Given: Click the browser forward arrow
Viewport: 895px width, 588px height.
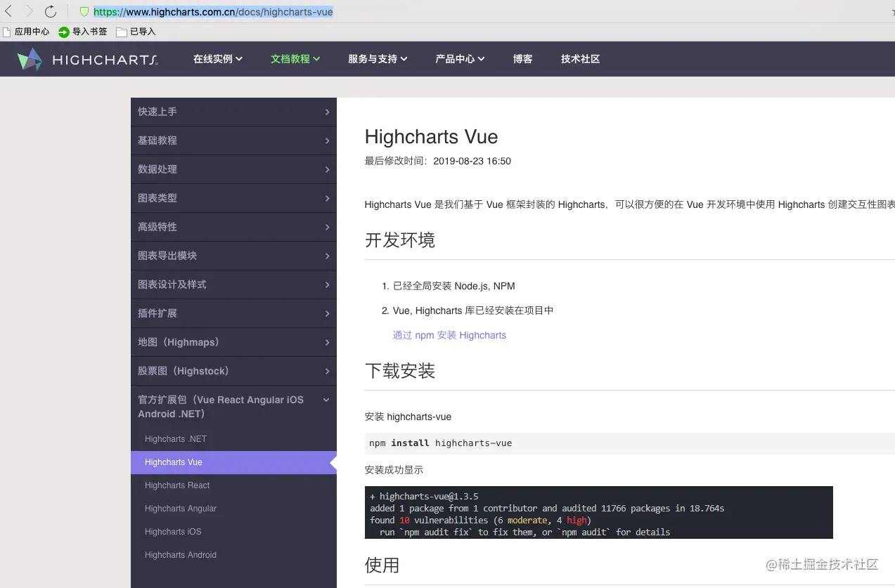Looking at the screenshot, I should (29, 11).
